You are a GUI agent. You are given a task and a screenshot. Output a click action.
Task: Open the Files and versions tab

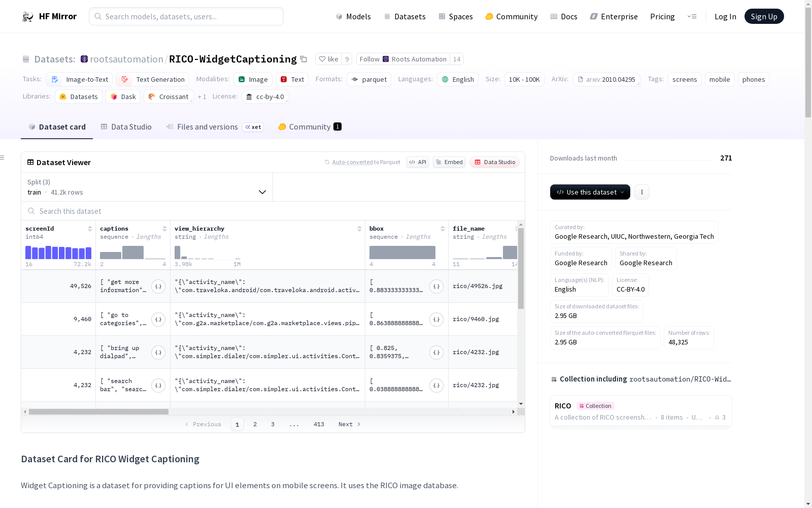point(215,127)
